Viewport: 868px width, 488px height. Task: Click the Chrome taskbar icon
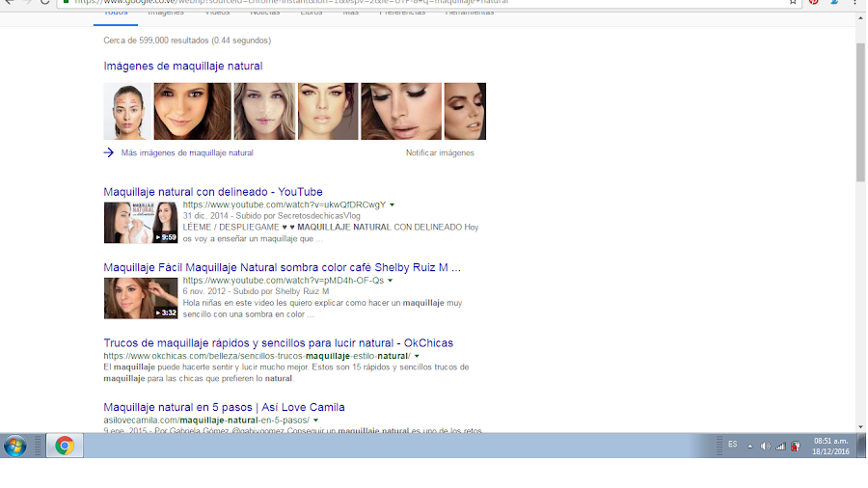pyautogui.click(x=65, y=446)
